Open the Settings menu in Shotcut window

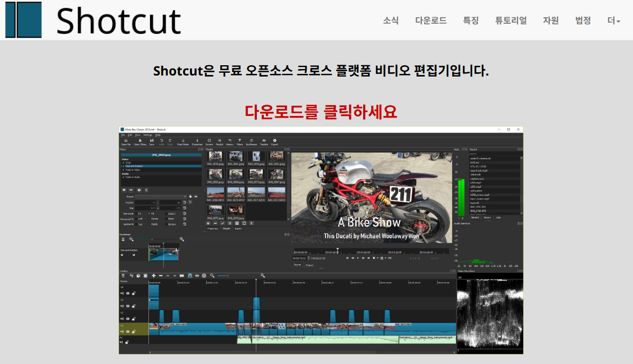coord(148,135)
